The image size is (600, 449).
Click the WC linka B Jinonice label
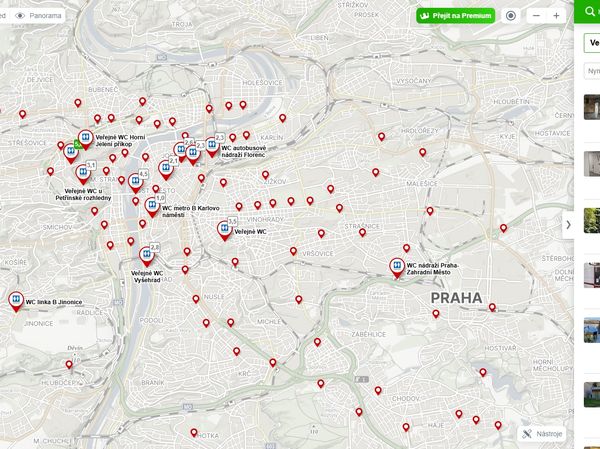[x=54, y=302]
